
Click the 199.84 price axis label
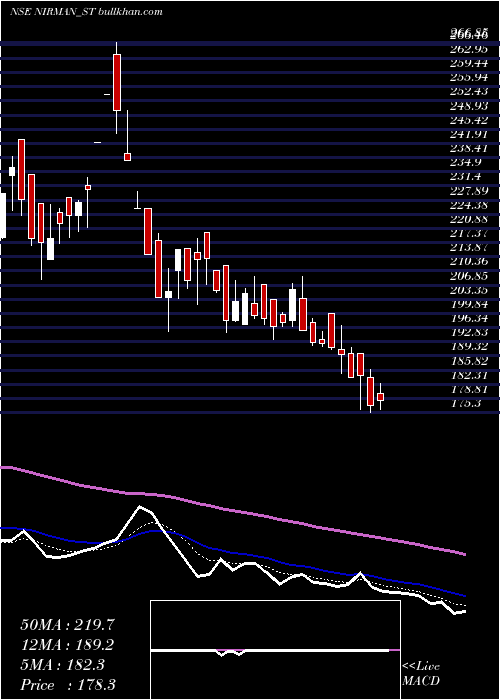click(x=468, y=304)
